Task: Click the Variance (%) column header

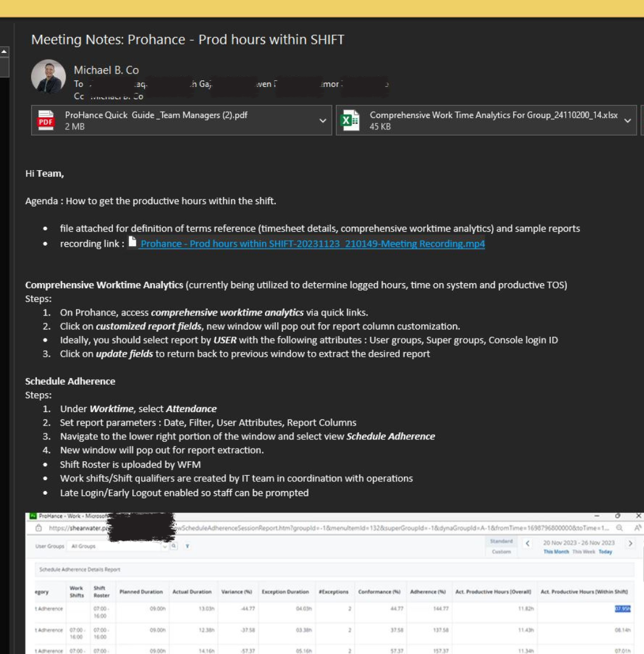Action: click(236, 592)
